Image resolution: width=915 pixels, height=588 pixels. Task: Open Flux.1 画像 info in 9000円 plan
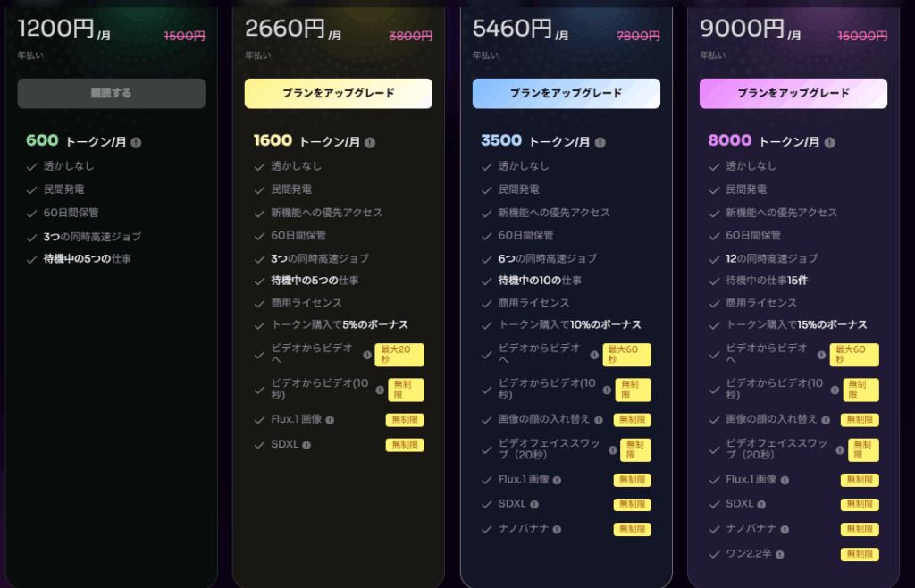click(x=785, y=480)
